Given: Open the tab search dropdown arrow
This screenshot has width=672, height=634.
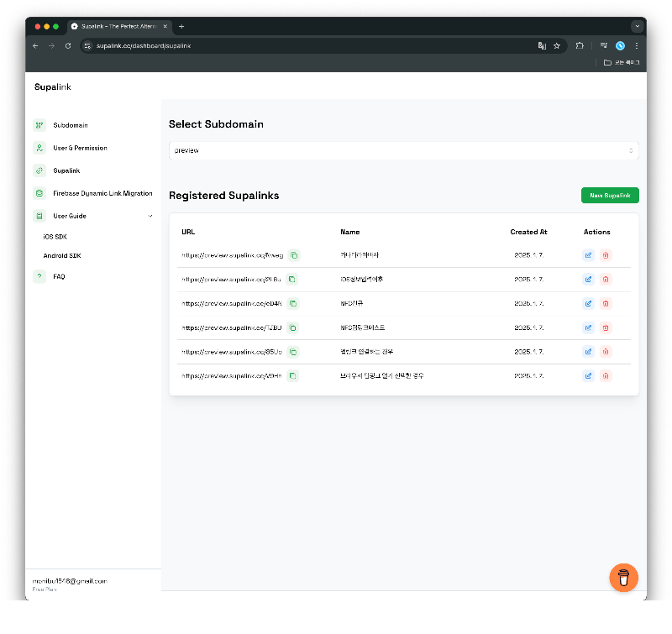Looking at the screenshot, I should [638, 26].
